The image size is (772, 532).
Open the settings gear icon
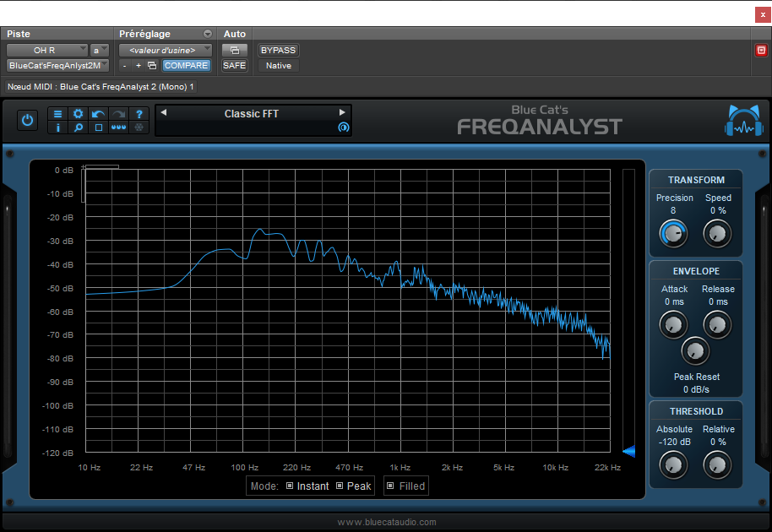coord(78,115)
